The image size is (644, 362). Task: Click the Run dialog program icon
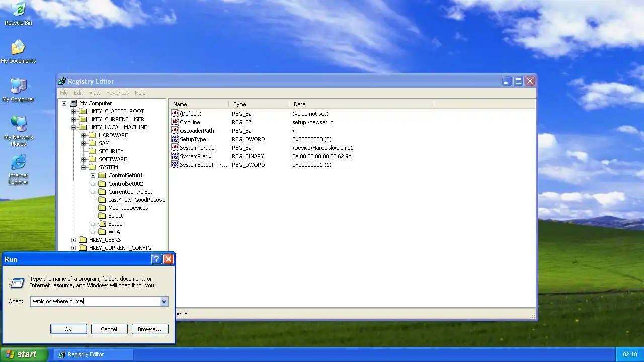[x=17, y=283]
